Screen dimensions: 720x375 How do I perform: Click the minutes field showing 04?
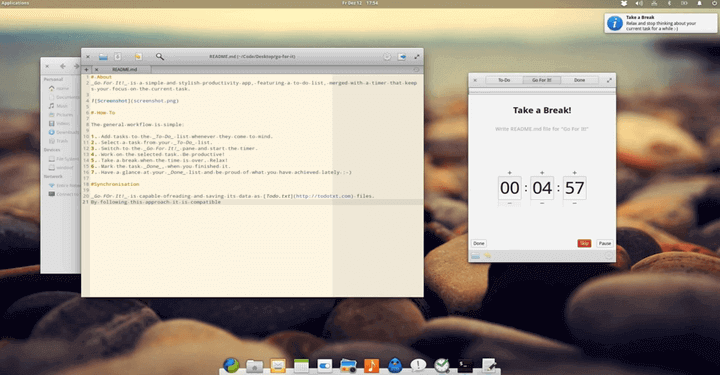542,188
